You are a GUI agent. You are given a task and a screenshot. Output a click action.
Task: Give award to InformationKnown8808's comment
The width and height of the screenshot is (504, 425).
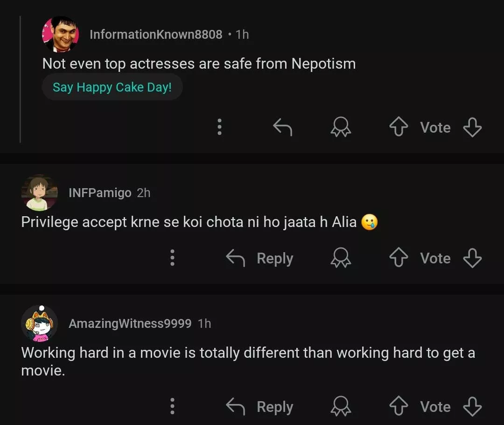tap(341, 127)
